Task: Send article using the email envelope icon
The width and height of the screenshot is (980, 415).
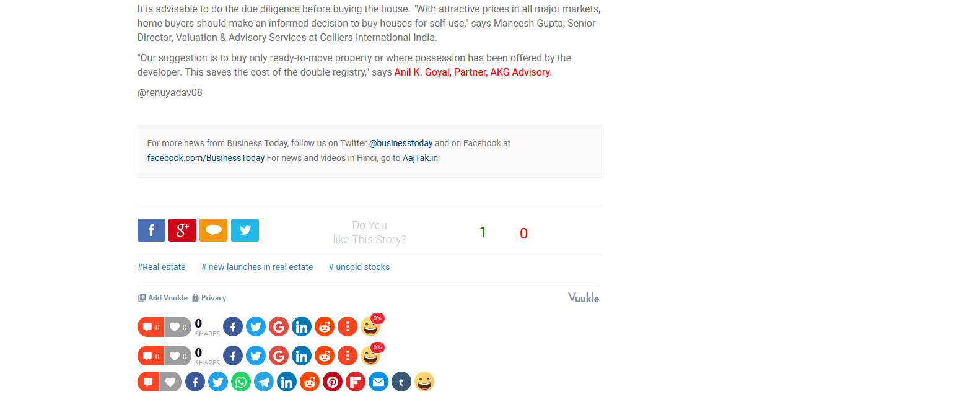Action: 378,382
